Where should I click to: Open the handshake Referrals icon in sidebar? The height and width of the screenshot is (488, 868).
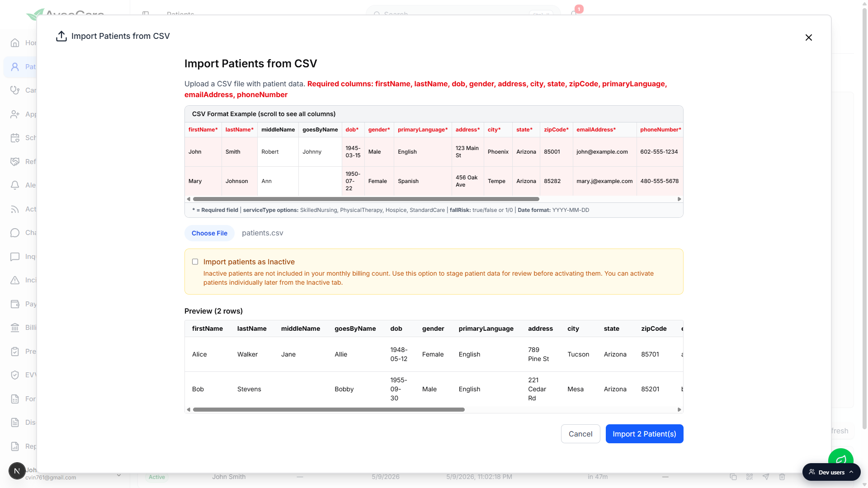pos(15,162)
